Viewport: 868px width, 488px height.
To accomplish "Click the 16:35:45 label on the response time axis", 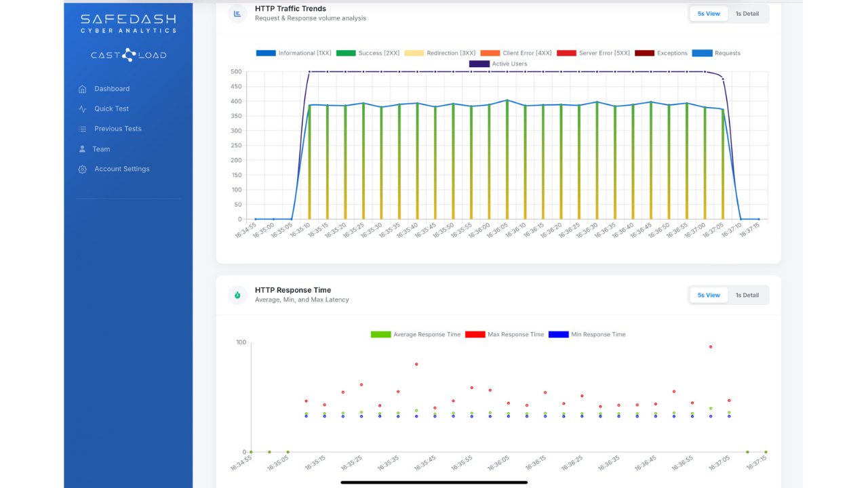I will click(x=425, y=464).
